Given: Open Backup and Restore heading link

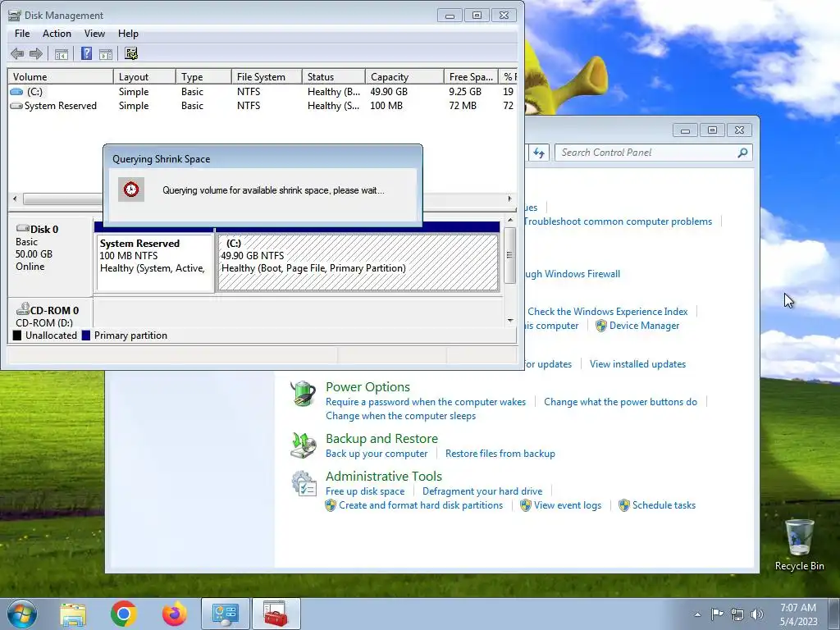Looking at the screenshot, I should tap(382, 439).
